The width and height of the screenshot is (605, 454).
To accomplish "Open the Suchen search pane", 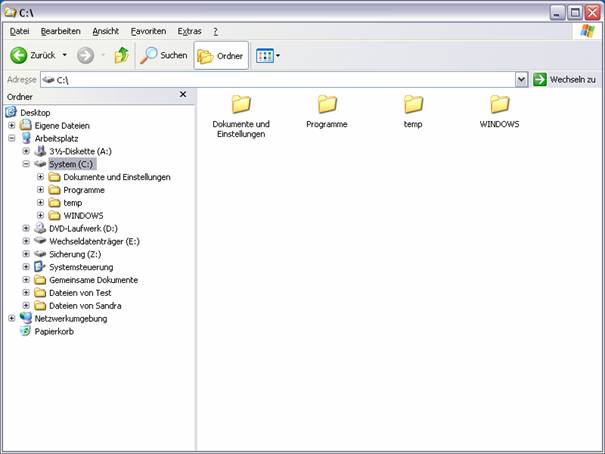I will point(164,56).
